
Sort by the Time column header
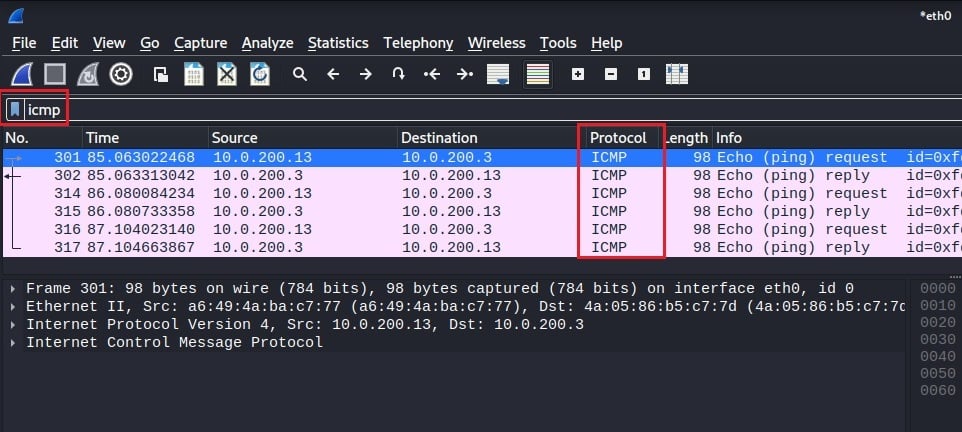click(x=145, y=138)
